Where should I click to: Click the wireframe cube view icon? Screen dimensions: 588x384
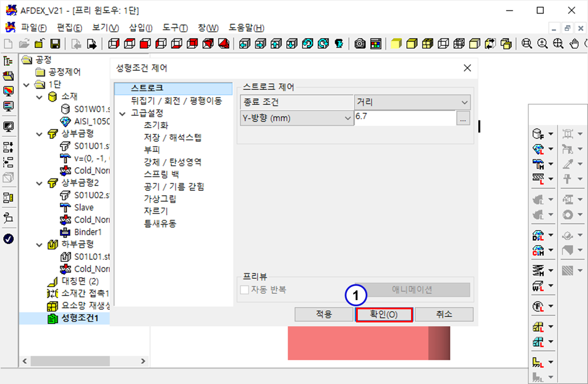[443, 44]
